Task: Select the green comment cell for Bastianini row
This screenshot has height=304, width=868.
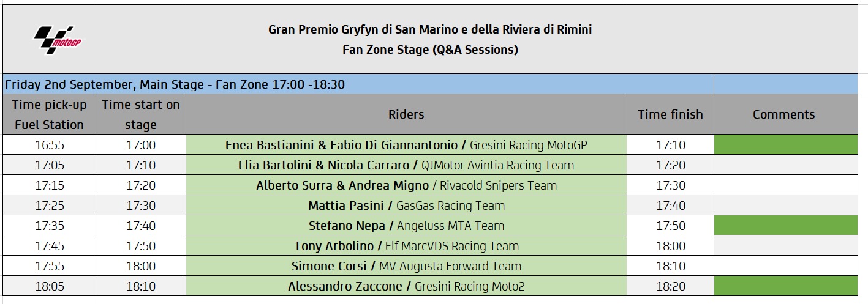Action: (x=785, y=145)
